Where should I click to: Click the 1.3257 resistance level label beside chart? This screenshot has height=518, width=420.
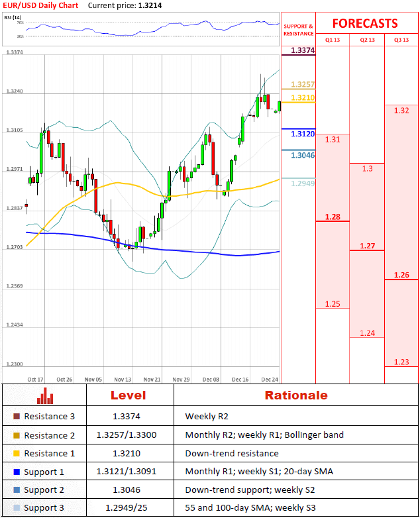303,85
